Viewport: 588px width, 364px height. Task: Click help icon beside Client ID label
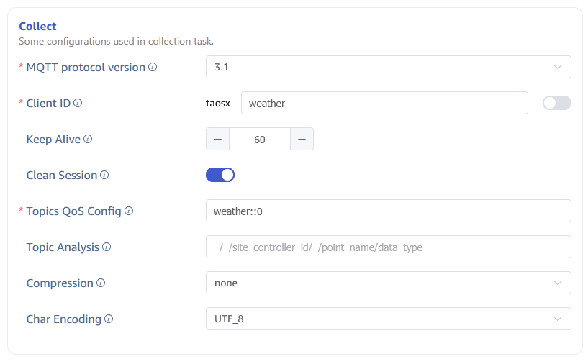pyautogui.click(x=78, y=103)
